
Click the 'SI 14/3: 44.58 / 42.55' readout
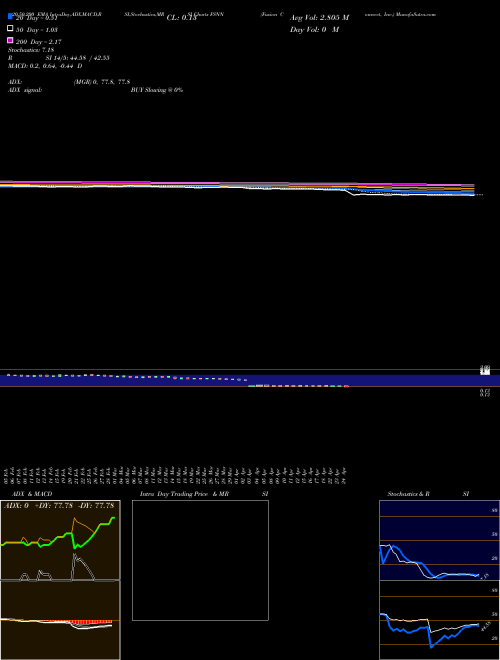(x=77, y=58)
